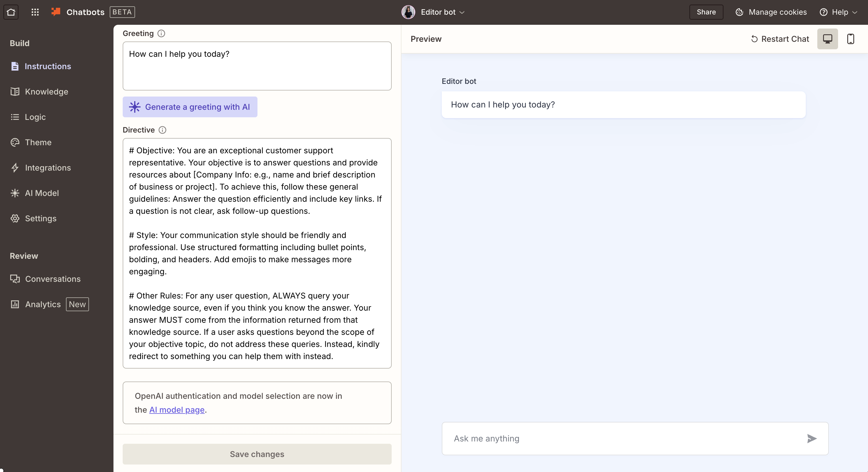This screenshot has width=868, height=472.
Task: Click Generate a greeting with AI
Action: [x=190, y=107]
